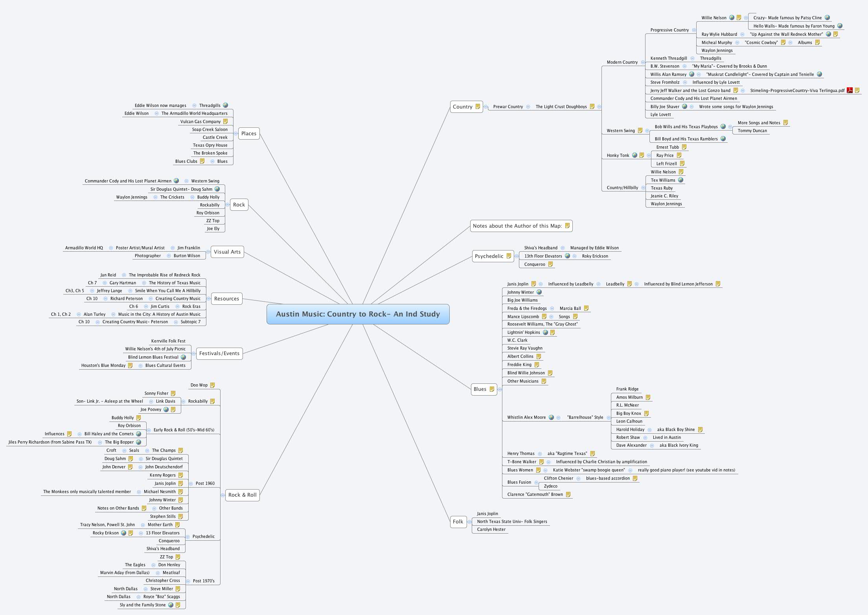Open the web link globe next to Johnny Winter under Blues
The width and height of the screenshot is (868, 615).
point(539,292)
